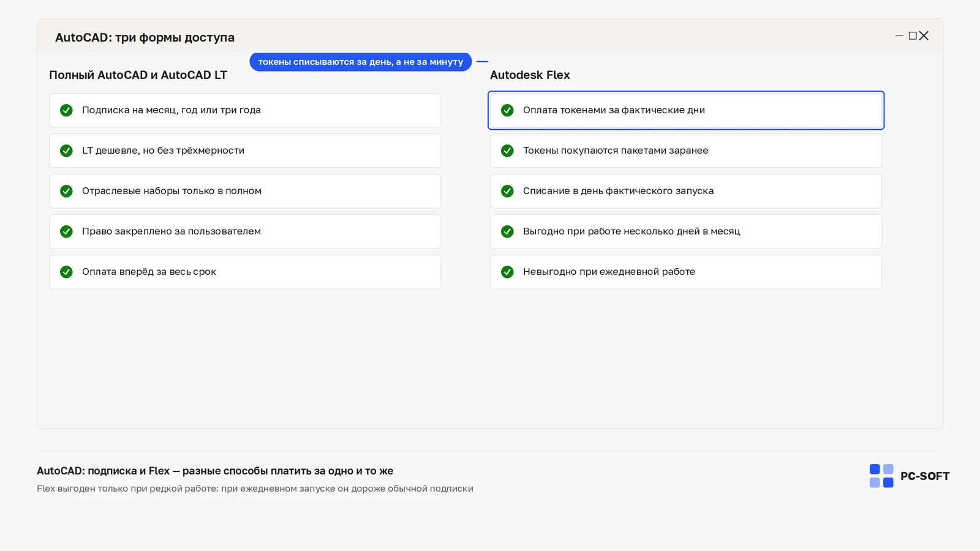
Task: Click the check icon for 'Списание в день фактического запуска'
Action: 507,191
